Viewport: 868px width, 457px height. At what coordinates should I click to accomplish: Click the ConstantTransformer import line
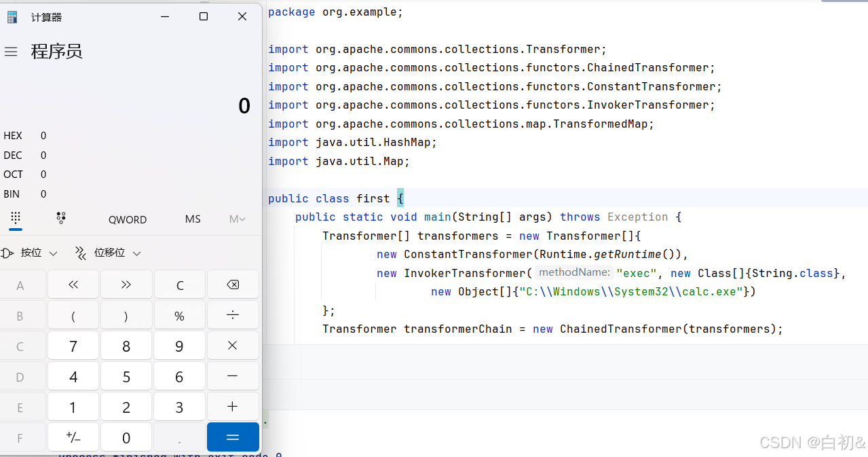[x=495, y=87]
